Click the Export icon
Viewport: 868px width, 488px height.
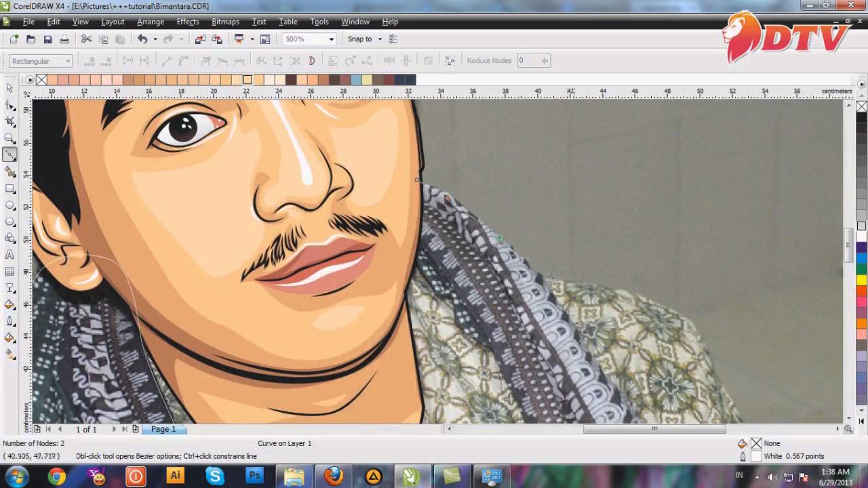pyautogui.click(x=217, y=39)
